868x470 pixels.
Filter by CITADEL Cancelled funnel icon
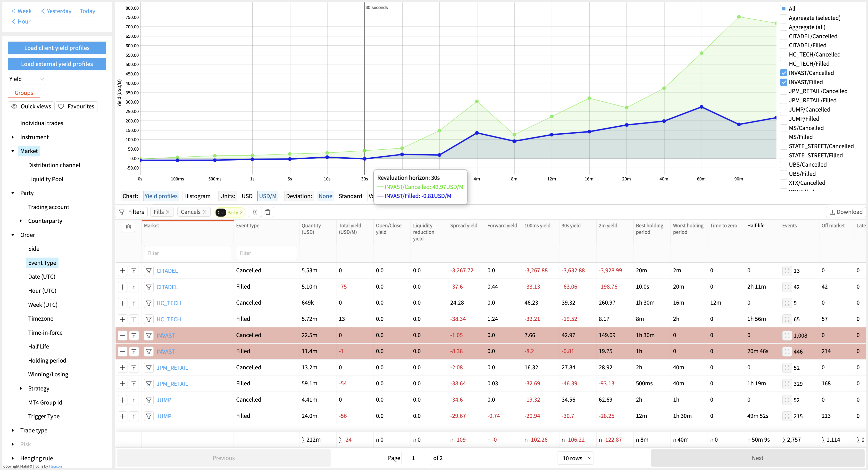point(149,271)
